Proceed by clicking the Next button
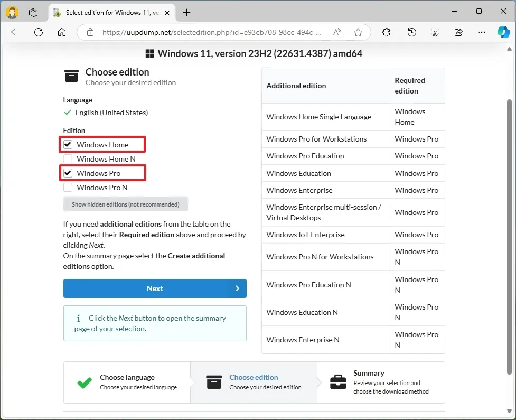The width and height of the screenshot is (516, 420). pyautogui.click(x=155, y=288)
